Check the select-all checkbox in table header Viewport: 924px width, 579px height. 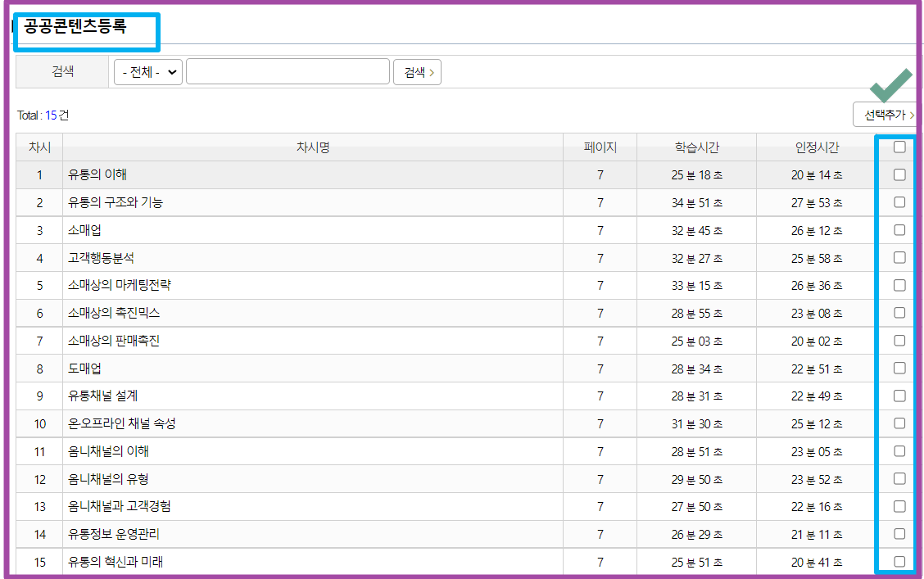click(x=899, y=147)
